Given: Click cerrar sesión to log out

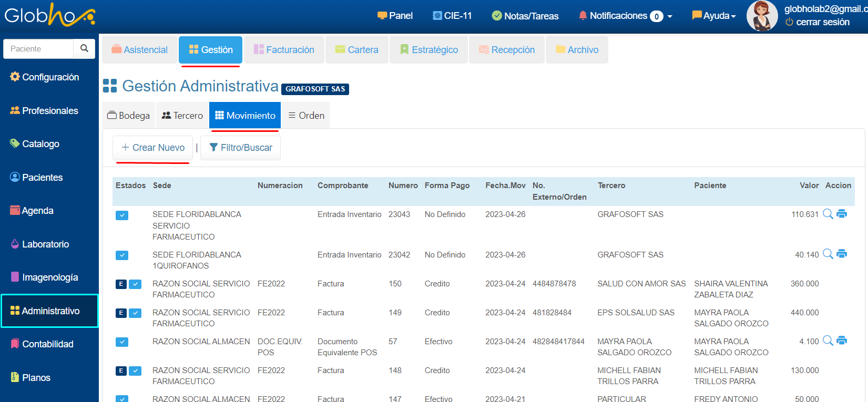Looking at the screenshot, I should pos(822,22).
